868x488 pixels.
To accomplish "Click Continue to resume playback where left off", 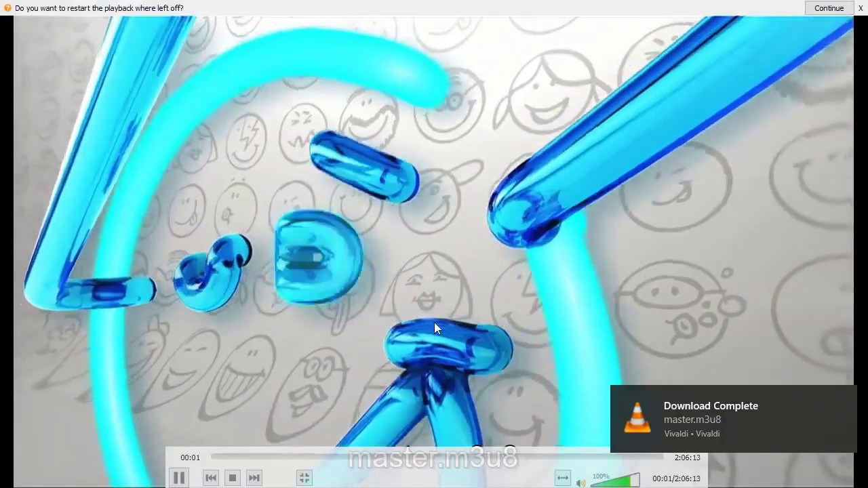I will [x=829, y=8].
